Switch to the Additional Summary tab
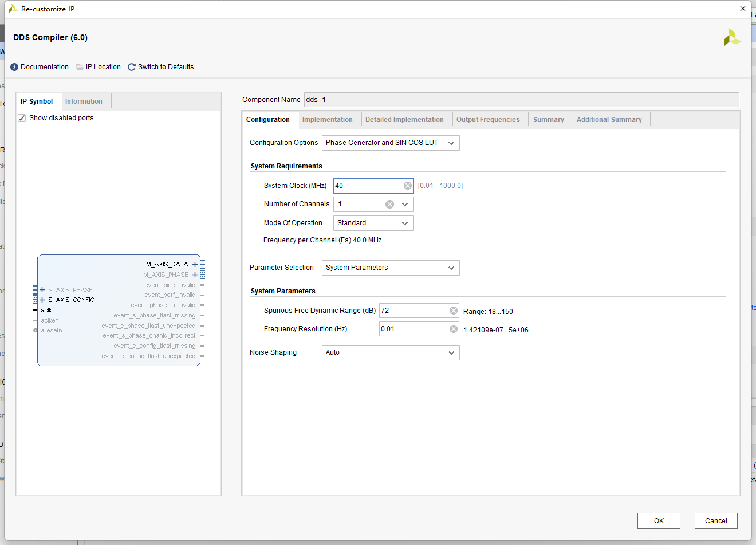 609,120
